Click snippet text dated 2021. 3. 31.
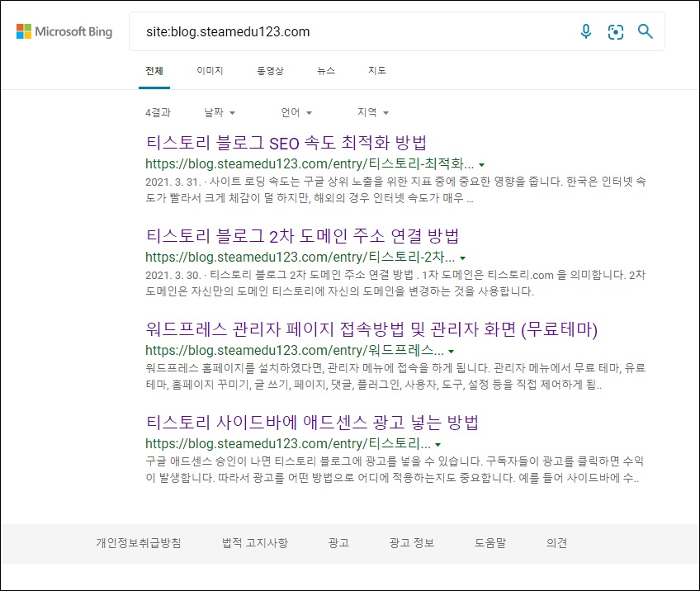Screen dimensions: 700x591 coord(395,190)
